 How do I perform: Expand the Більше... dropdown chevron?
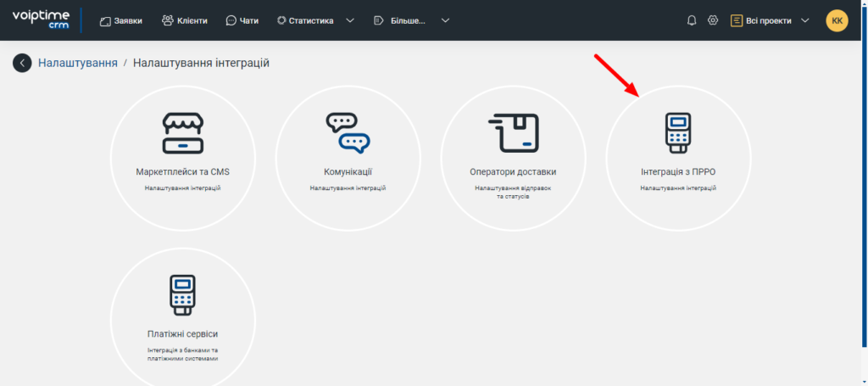[x=446, y=20]
